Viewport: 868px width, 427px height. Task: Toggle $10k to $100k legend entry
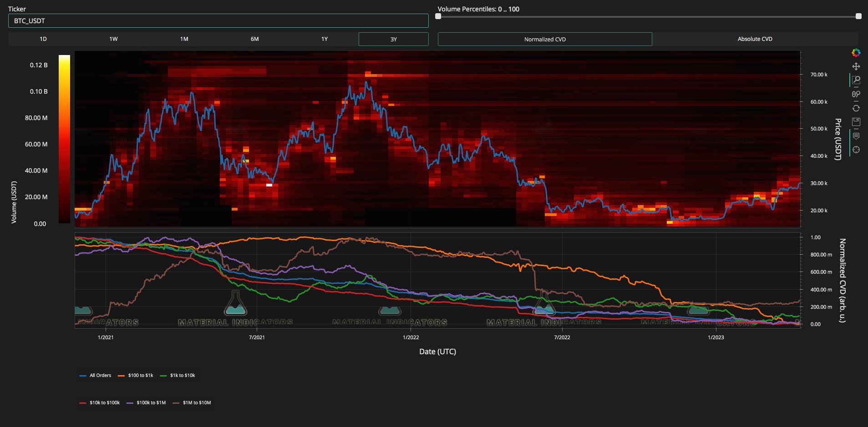(104, 403)
